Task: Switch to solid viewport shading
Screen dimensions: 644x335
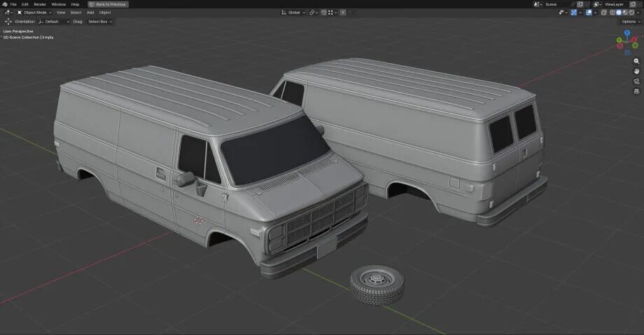Action: pyautogui.click(x=619, y=13)
